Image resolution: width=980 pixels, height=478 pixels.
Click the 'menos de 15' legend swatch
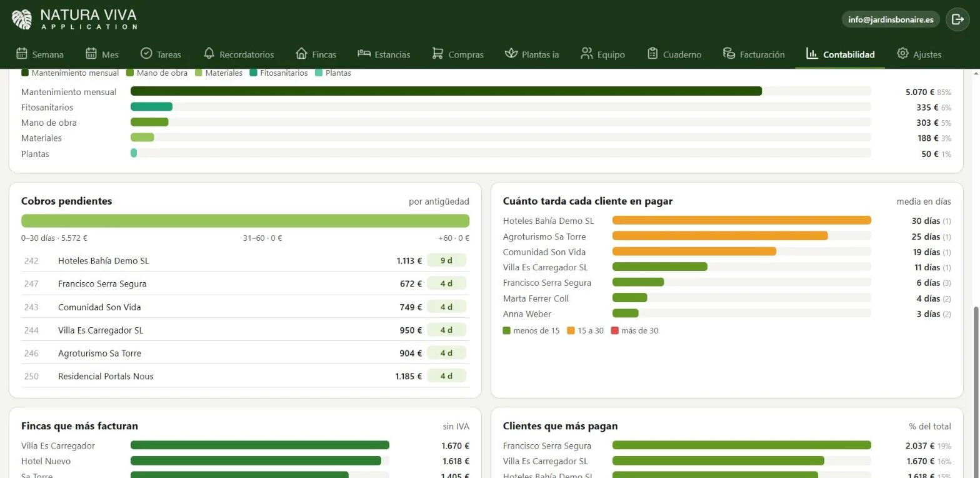[x=507, y=330]
